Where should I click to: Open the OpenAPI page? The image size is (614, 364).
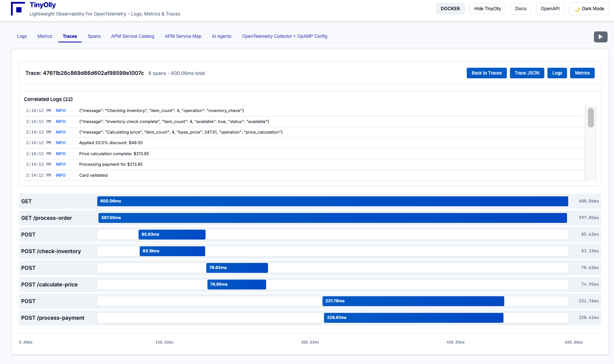550,9
